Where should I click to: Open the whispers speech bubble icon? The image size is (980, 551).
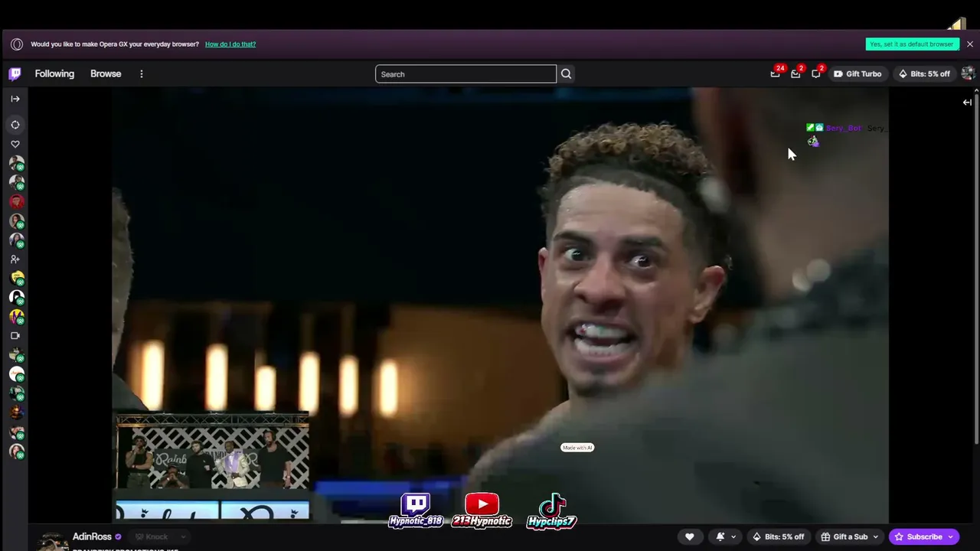[x=816, y=73]
